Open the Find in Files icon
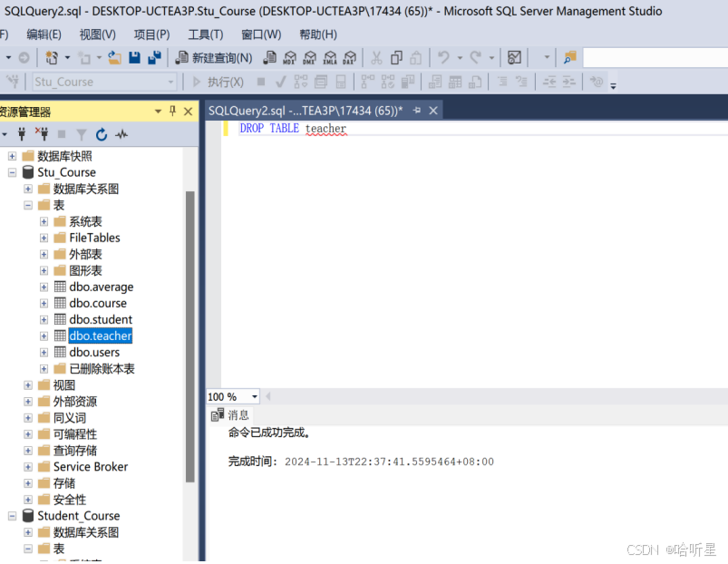 tap(569, 57)
